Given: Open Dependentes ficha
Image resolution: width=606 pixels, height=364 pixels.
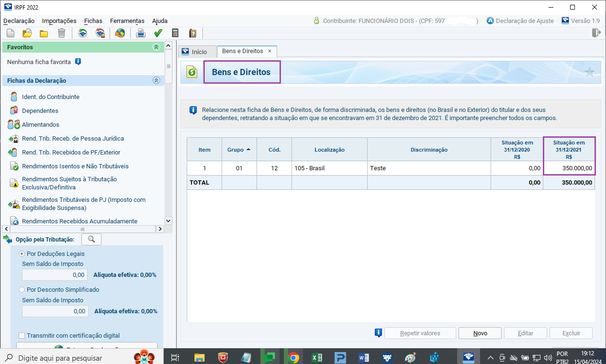Looking at the screenshot, I should click(40, 110).
